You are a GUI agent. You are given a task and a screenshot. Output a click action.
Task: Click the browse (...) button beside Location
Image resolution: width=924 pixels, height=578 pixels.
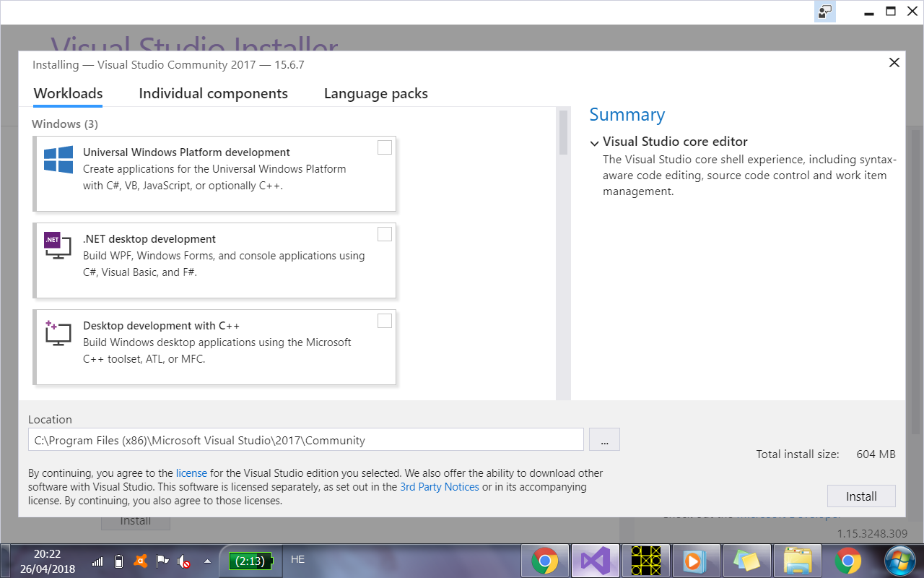[x=604, y=439]
